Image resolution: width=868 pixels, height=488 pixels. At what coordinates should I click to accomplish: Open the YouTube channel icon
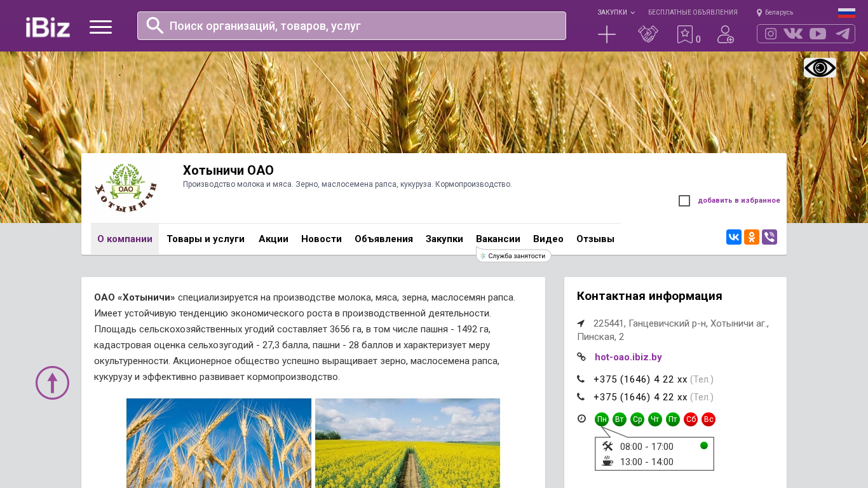tap(818, 34)
